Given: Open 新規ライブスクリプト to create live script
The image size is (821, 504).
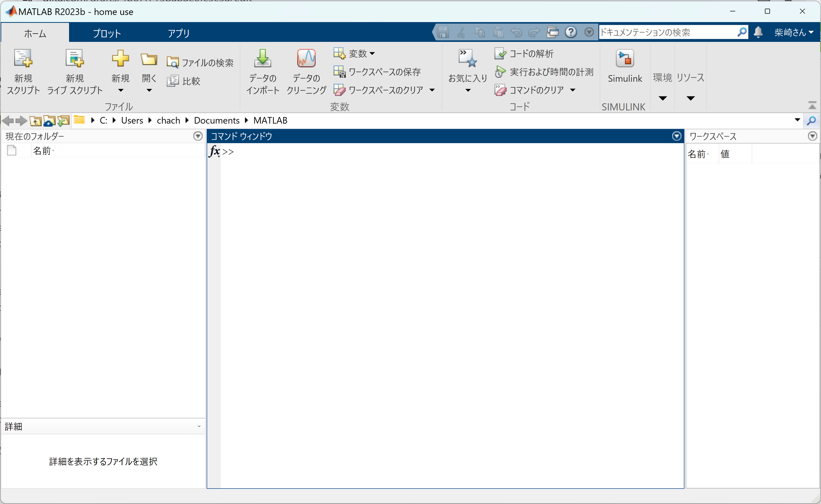Looking at the screenshot, I should tap(75, 72).
